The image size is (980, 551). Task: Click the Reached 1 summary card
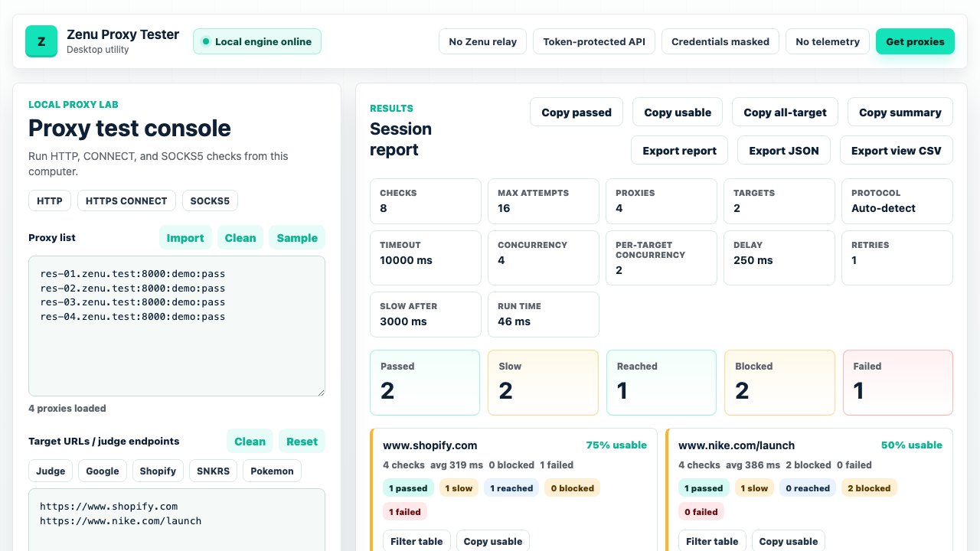[661, 383]
